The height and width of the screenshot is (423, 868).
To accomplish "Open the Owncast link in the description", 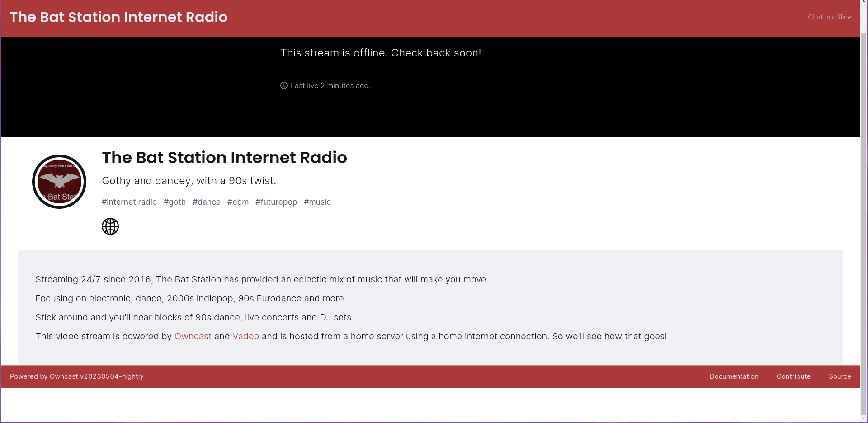I will point(193,336).
